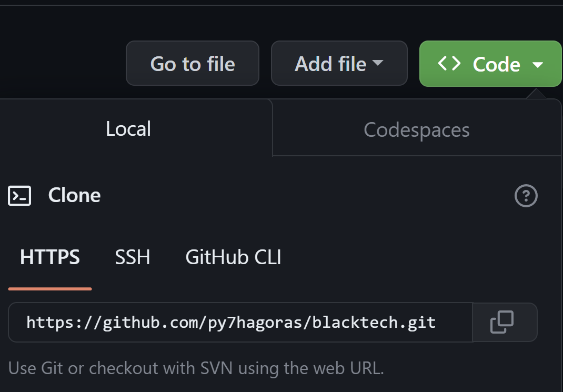The height and width of the screenshot is (392, 563).
Task: Select the Local tab
Action: [x=128, y=128]
